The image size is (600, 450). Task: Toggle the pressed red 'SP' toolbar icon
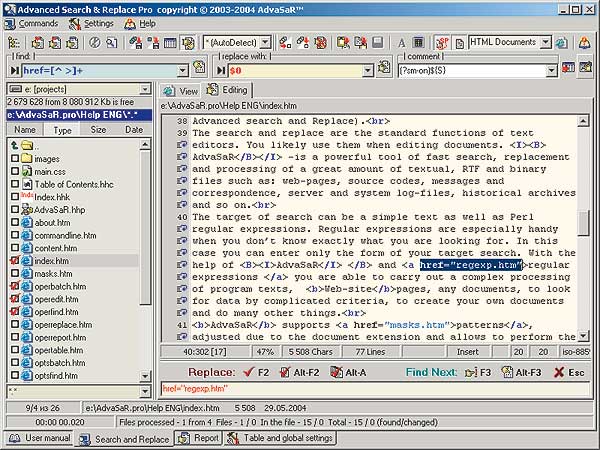(442, 42)
